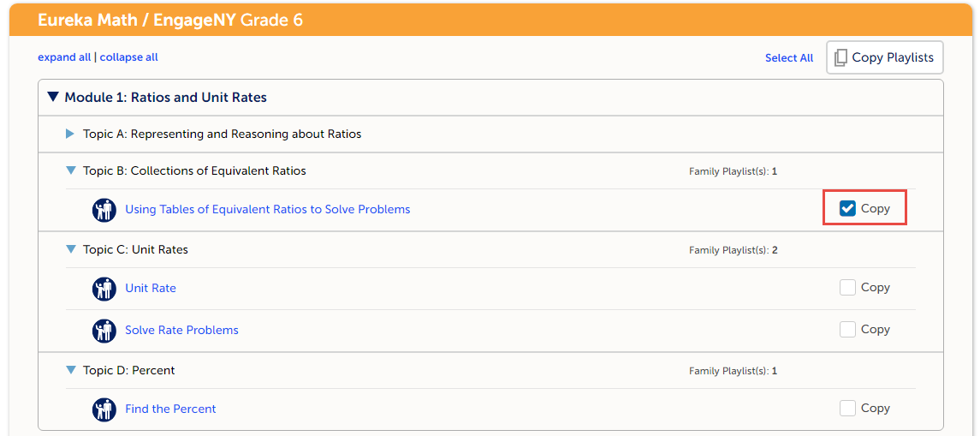980x436 pixels.
Task: Collapse Topic C: Unit Rates
Action: [71, 249]
